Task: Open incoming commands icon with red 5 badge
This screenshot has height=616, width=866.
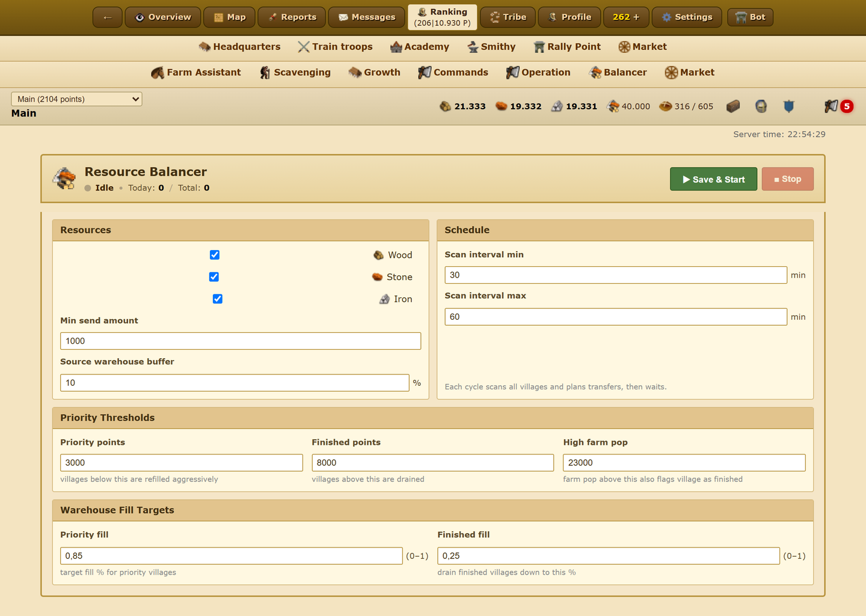Action: click(839, 106)
